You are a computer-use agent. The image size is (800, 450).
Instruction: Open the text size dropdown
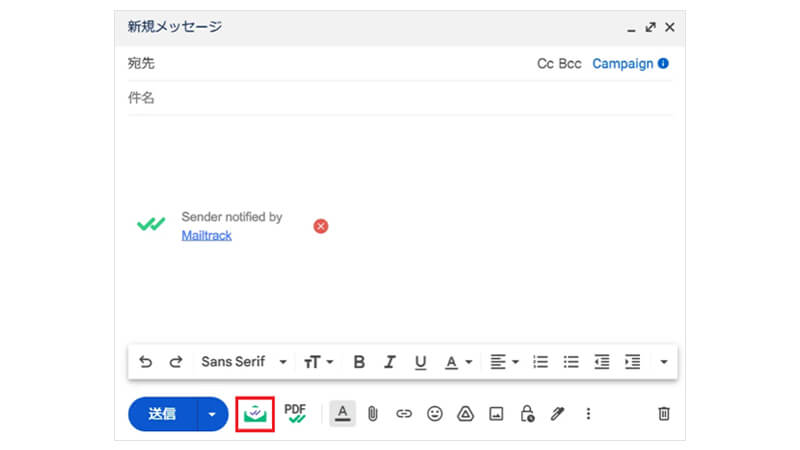click(x=318, y=362)
